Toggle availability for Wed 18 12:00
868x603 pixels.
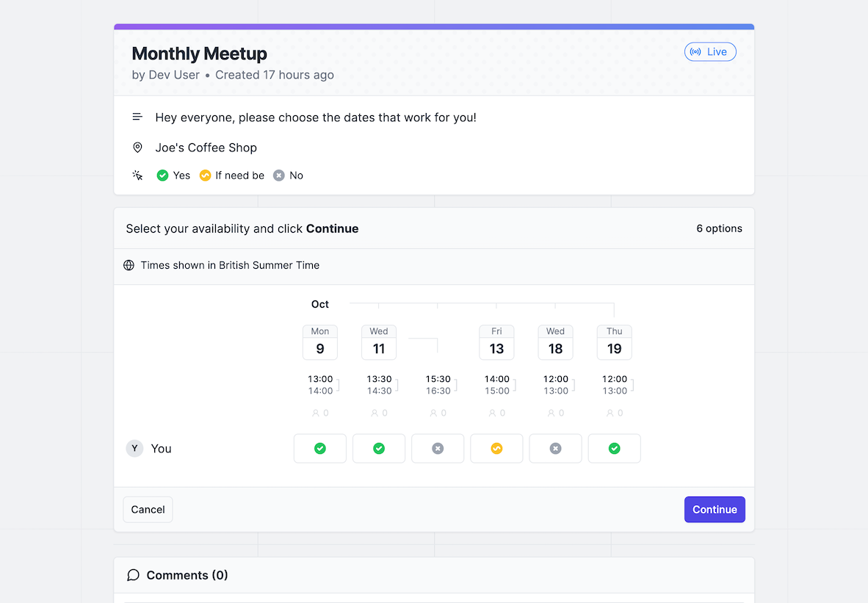tap(555, 448)
